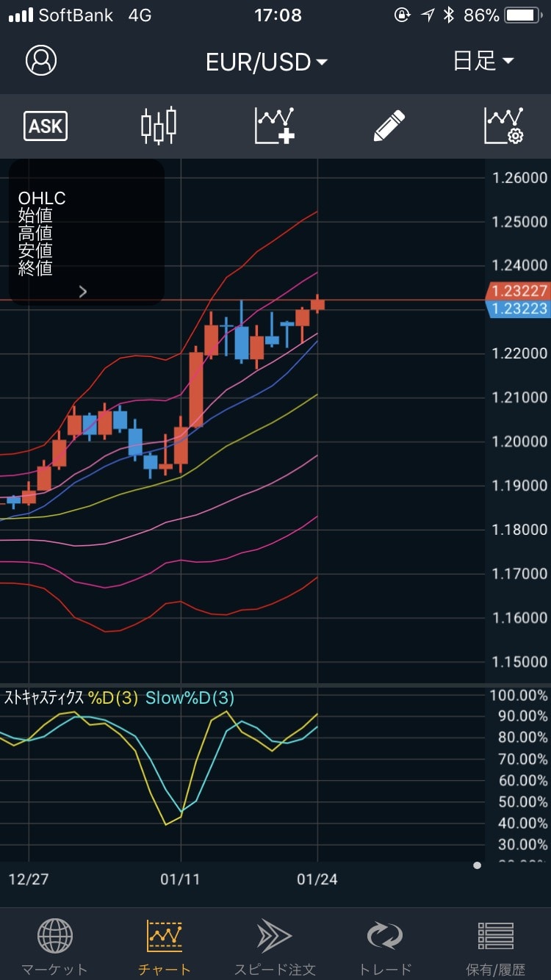
Task: Tap the 01/24 date label
Action: (x=317, y=879)
